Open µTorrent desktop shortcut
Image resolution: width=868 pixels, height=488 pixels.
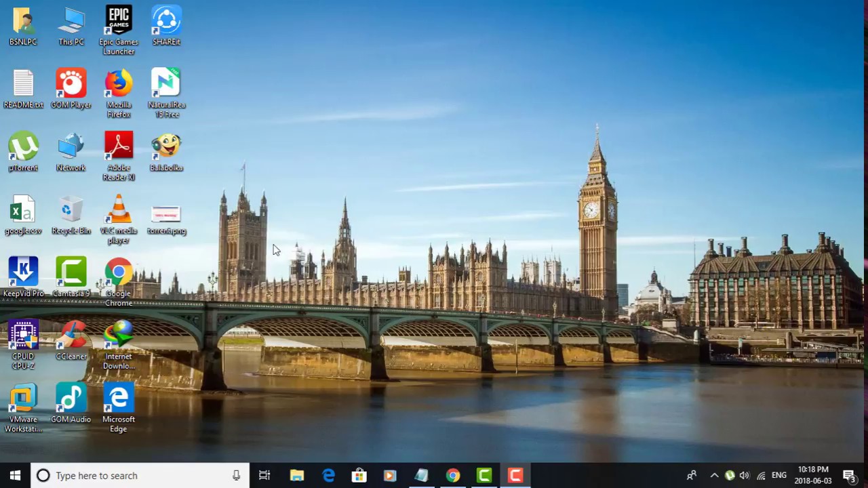coord(23,152)
